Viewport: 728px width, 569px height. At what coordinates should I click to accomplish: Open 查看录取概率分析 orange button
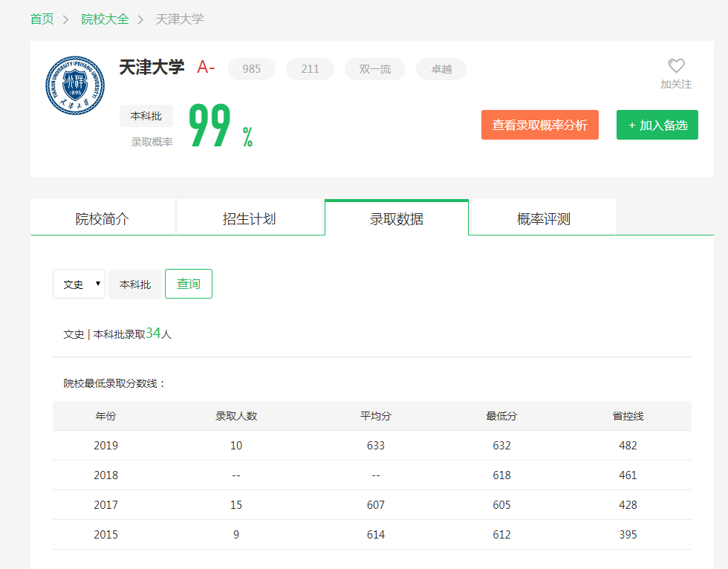540,125
